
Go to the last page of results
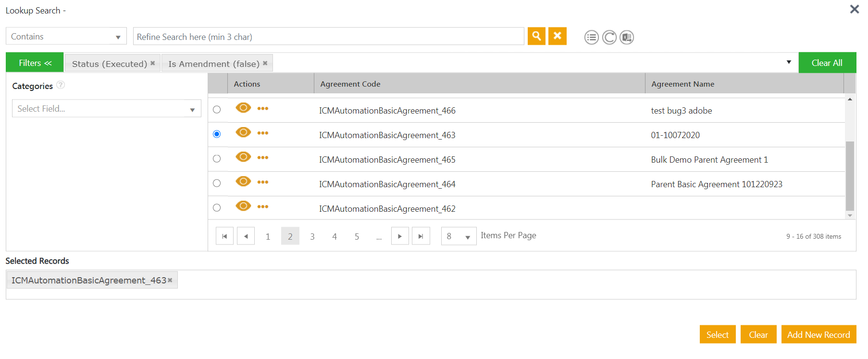[x=421, y=236]
